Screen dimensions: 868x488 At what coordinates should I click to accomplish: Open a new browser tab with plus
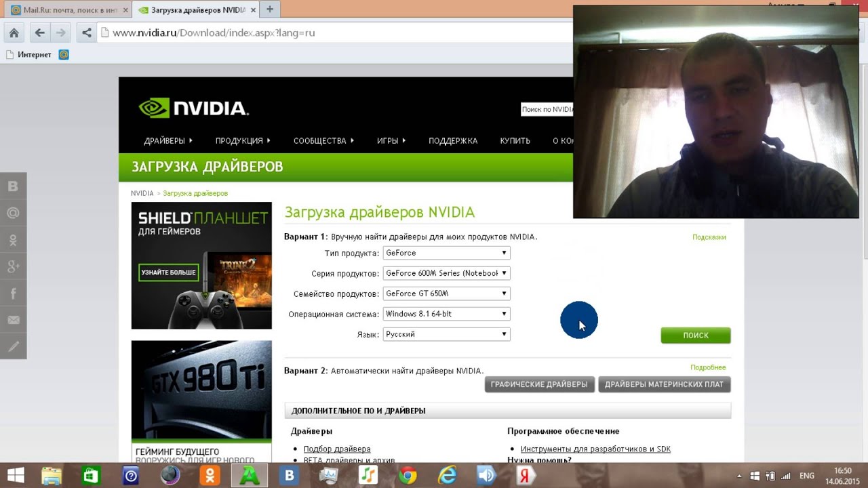click(x=270, y=9)
